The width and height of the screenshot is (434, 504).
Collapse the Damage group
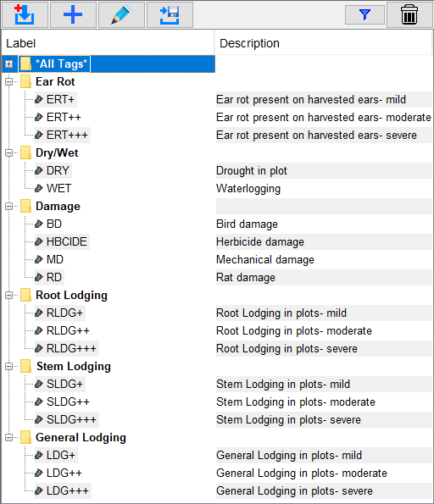9,206
